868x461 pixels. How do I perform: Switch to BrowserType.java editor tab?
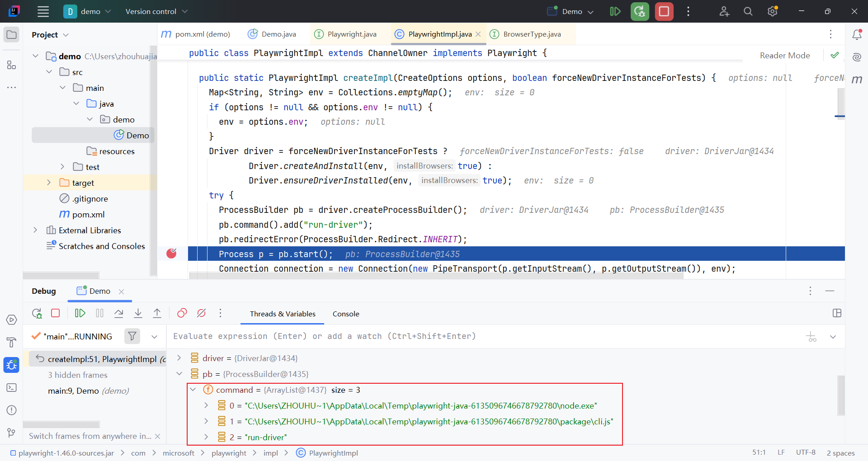coord(526,34)
